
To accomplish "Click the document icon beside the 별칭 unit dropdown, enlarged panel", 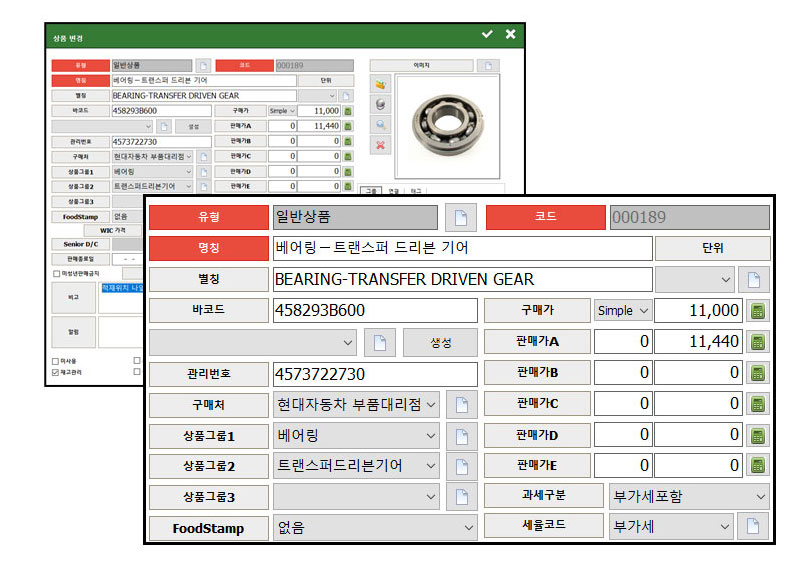I will point(754,279).
